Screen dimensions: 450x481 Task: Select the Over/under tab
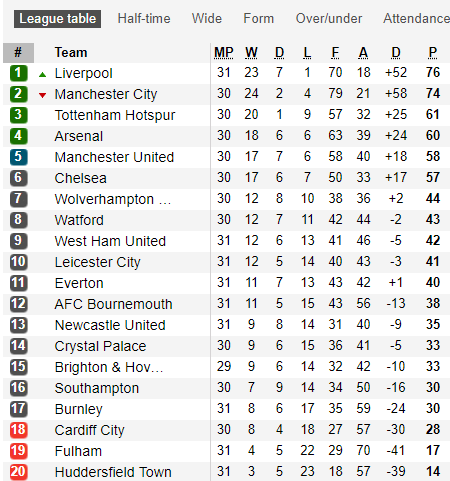pyautogui.click(x=329, y=19)
